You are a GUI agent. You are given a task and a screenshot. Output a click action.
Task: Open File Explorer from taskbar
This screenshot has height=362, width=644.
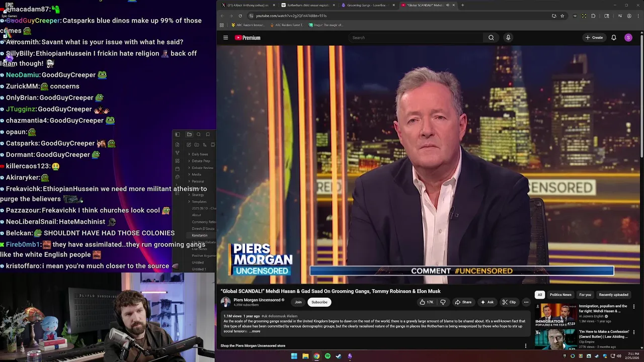305,356
